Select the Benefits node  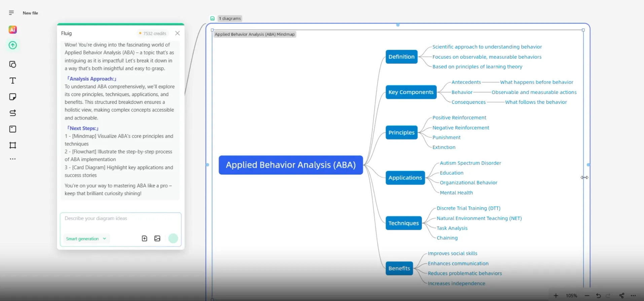click(x=399, y=268)
